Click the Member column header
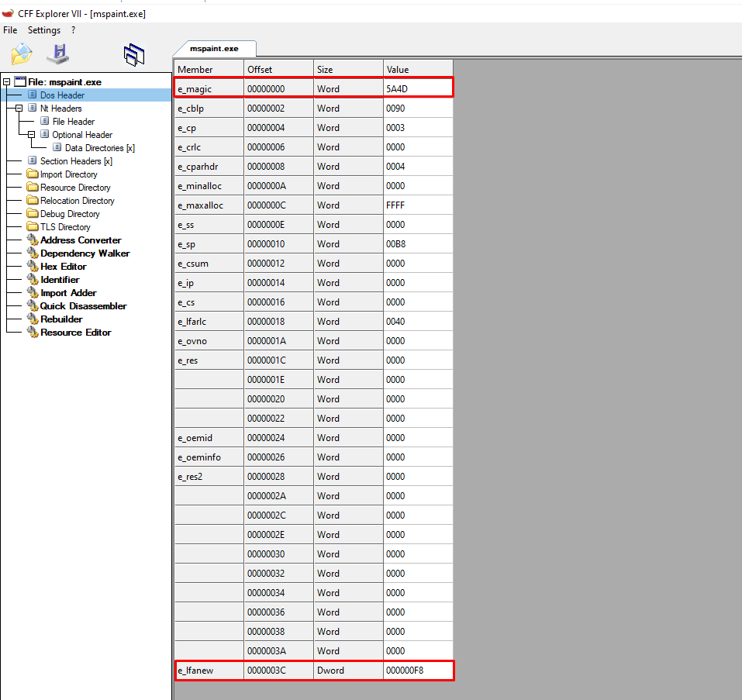742x700 pixels. point(209,70)
